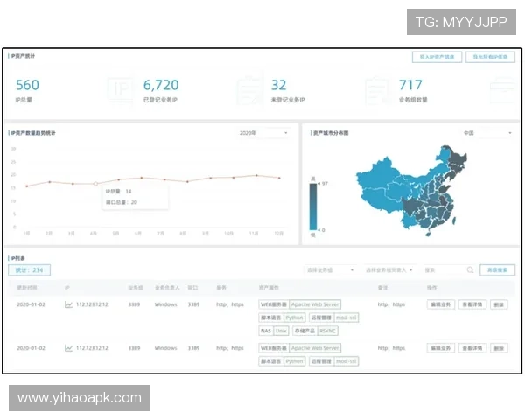Click the 统计: 234 count badge
Screen dimensions: 525x420
coord(29,270)
